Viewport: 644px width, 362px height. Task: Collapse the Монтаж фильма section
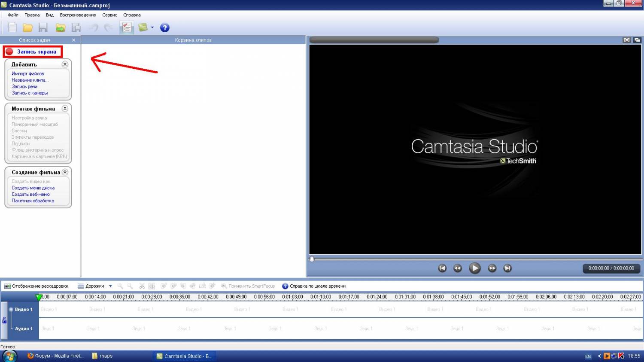tap(65, 109)
